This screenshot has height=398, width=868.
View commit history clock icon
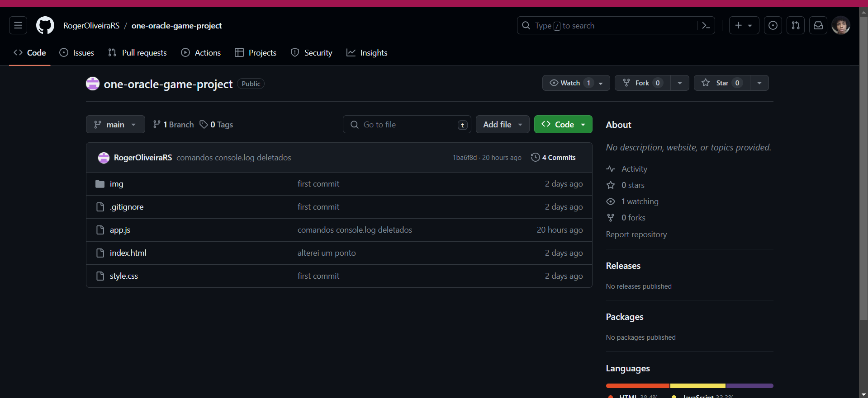point(535,157)
